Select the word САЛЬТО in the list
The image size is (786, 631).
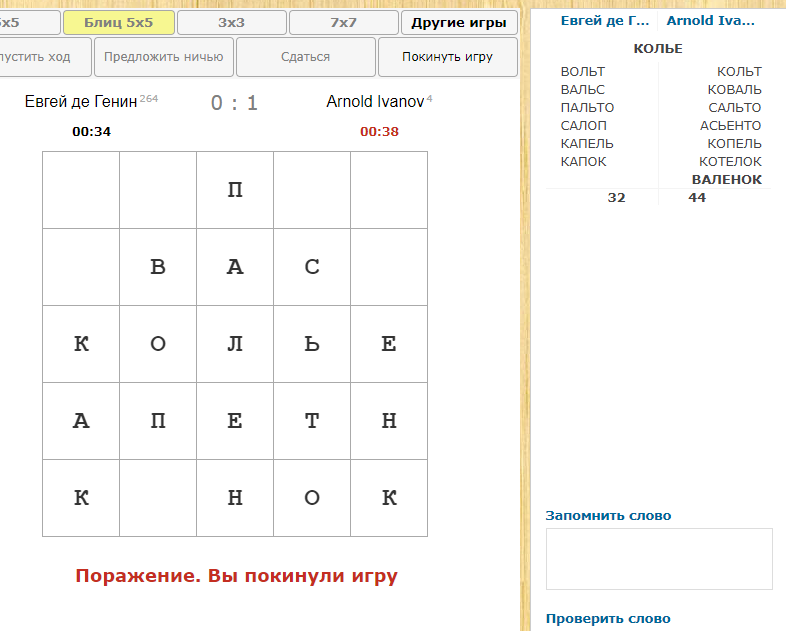[x=735, y=108]
